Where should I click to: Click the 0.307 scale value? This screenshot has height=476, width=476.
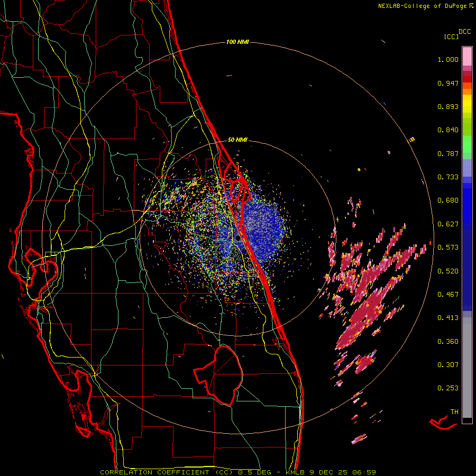pyautogui.click(x=448, y=365)
